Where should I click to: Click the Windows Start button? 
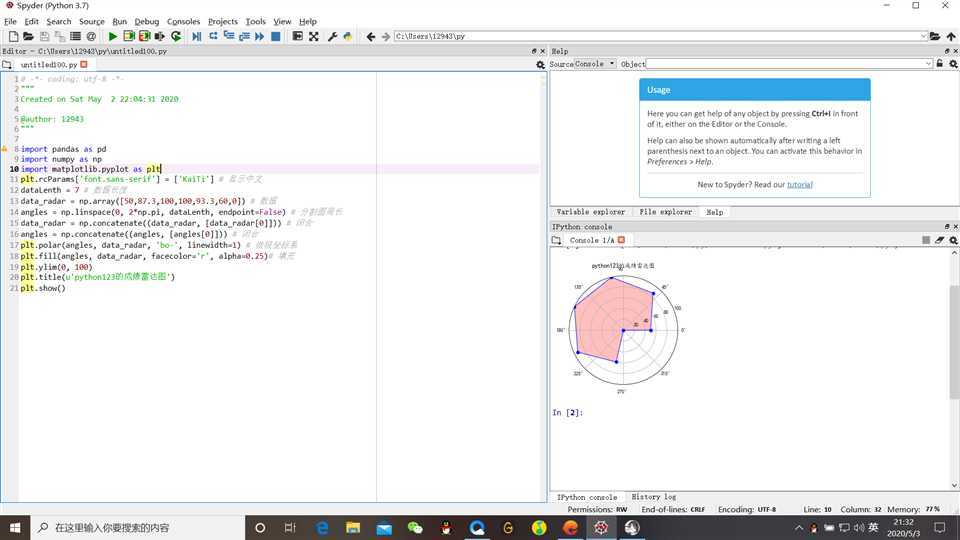point(15,527)
